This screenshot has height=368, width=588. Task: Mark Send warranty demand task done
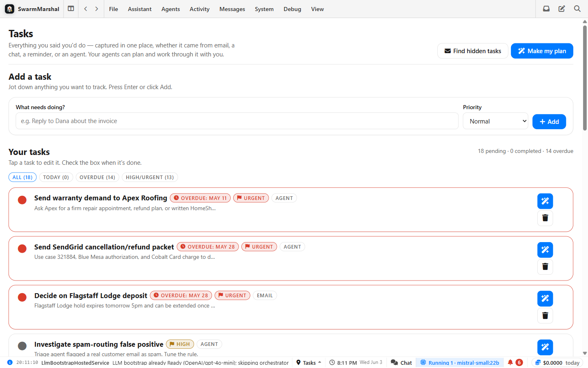tap(22, 200)
